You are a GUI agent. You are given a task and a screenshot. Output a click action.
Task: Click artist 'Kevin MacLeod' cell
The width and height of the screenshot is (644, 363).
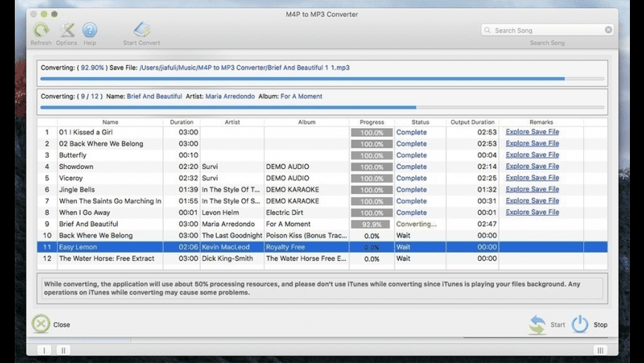pyautogui.click(x=226, y=247)
